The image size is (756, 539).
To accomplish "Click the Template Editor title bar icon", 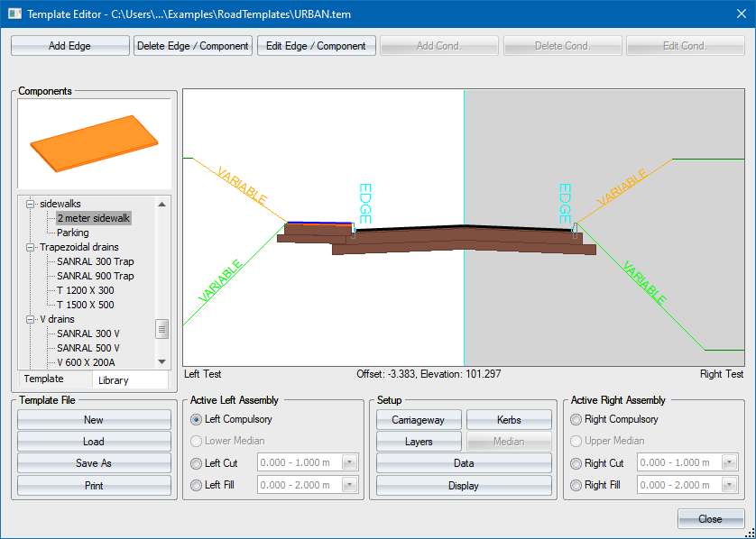I will click(14, 14).
